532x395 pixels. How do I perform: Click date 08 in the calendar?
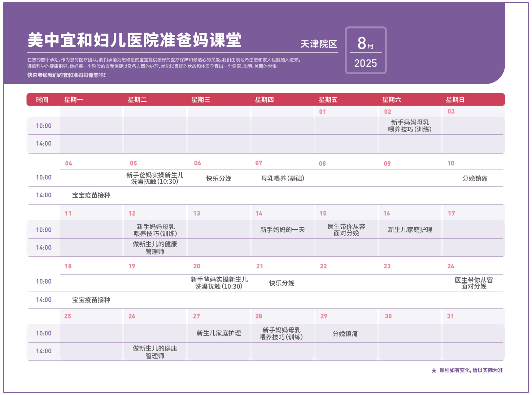tap(322, 164)
